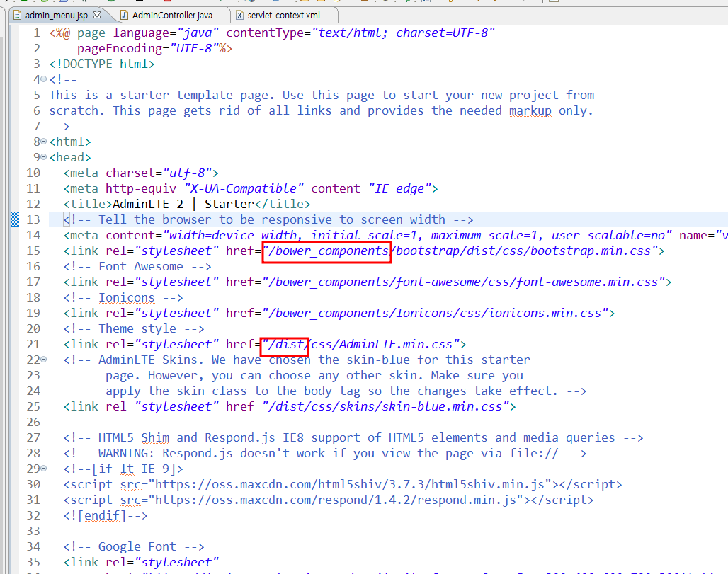Close the admin_menu.jsp editor tab
728x574 pixels.
(96, 15)
